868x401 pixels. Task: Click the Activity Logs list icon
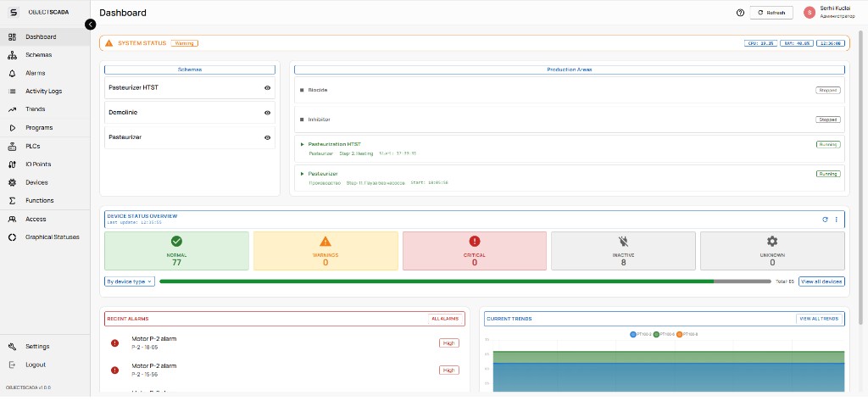[x=12, y=92]
